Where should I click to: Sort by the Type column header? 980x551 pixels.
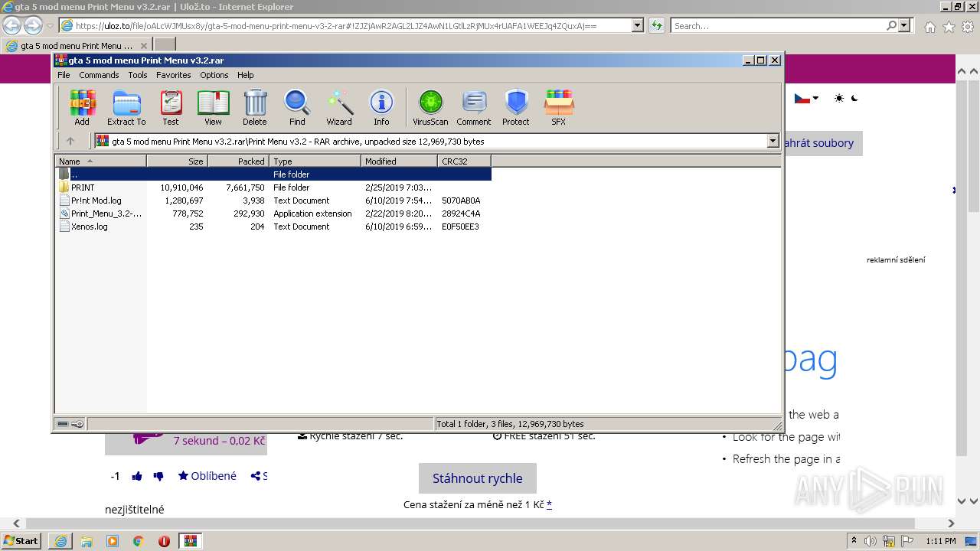click(x=315, y=161)
